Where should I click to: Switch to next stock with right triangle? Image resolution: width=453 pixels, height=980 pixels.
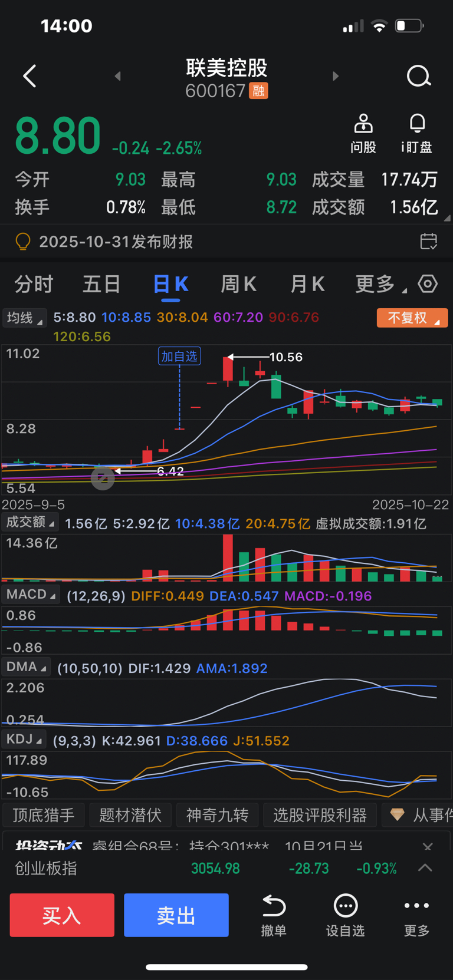pyautogui.click(x=336, y=76)
